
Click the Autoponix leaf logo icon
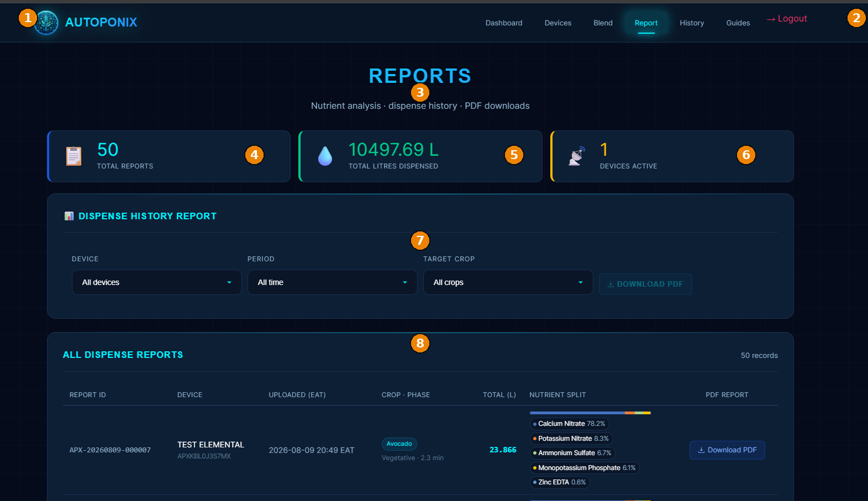46,23
